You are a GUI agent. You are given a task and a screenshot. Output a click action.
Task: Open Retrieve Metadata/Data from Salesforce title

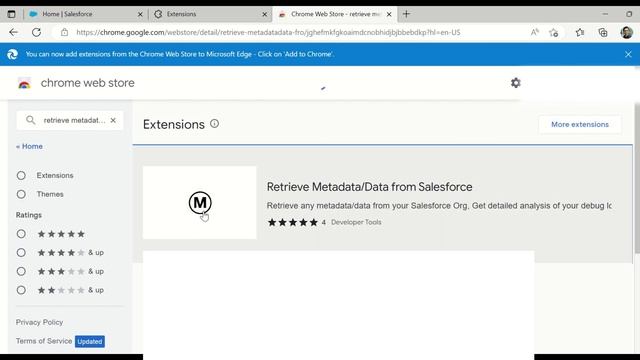369,187
